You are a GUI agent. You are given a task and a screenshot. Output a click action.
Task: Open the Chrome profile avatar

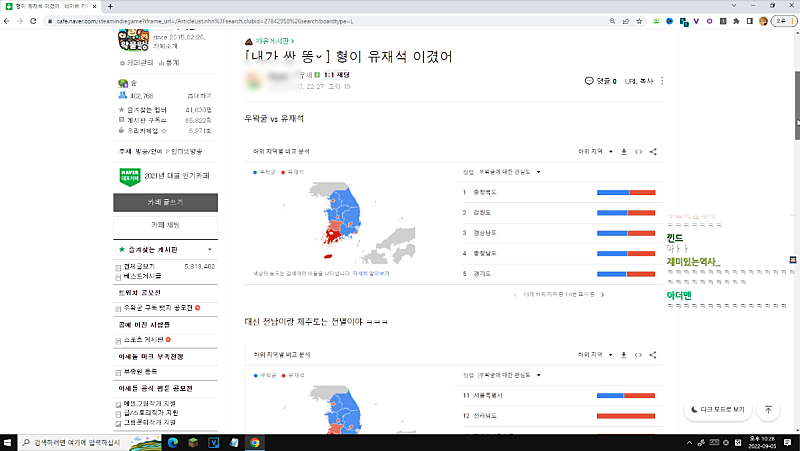pyautogui.click(x=763, y=21)
